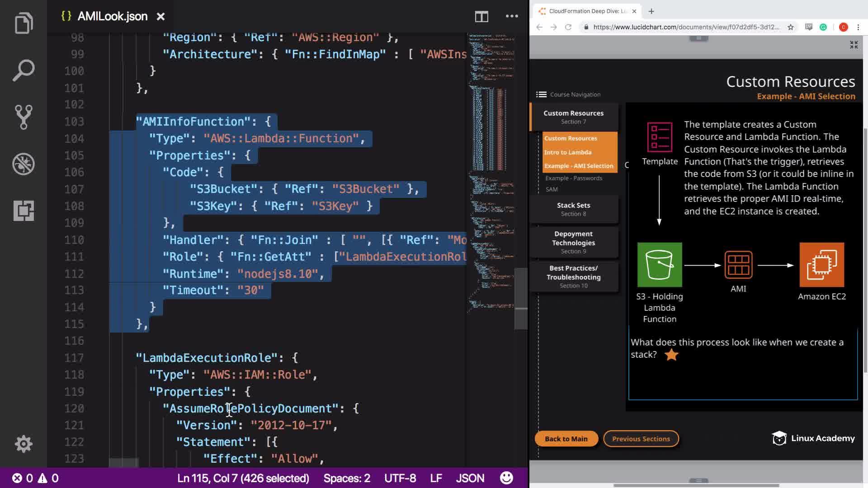Open the Manage settings gear
This screenshot has width=868, height=488.
[x=24, y=444]
